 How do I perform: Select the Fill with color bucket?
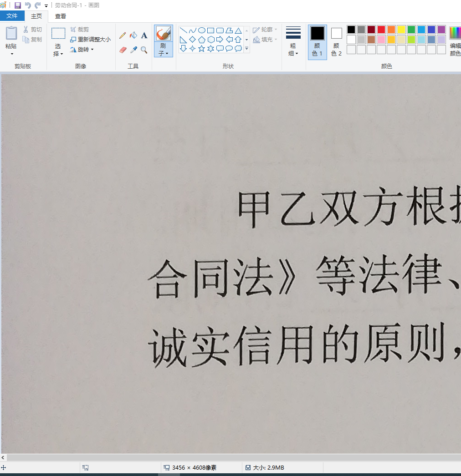133,35
